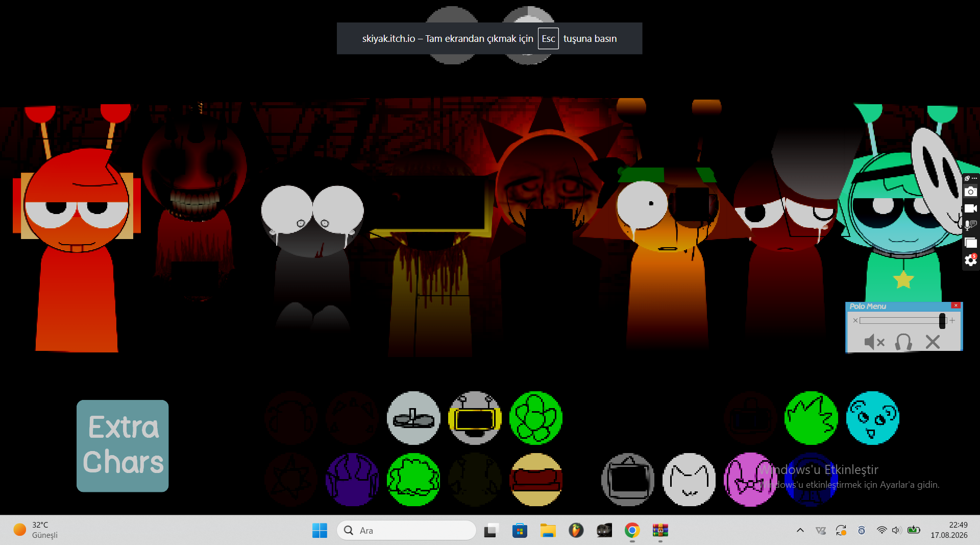Expand the hidden system tray icons chevron
This screenshot has height=545, width=980.
[800, 530]
